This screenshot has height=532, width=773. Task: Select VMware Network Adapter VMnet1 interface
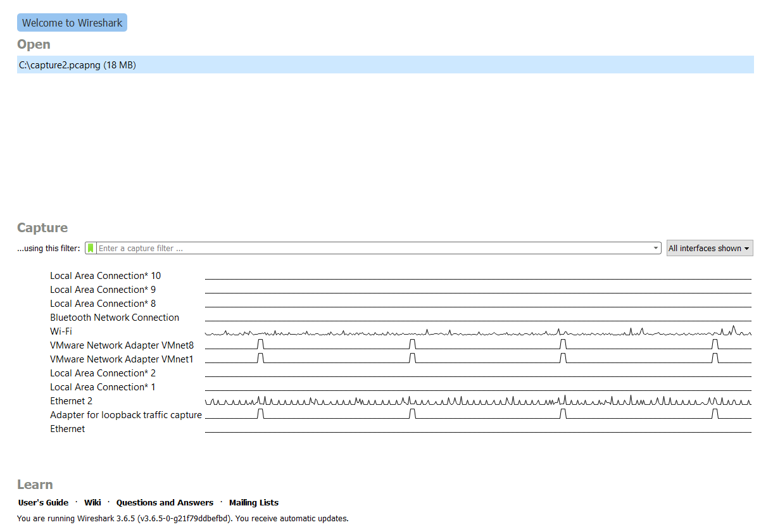pos(122,359)
